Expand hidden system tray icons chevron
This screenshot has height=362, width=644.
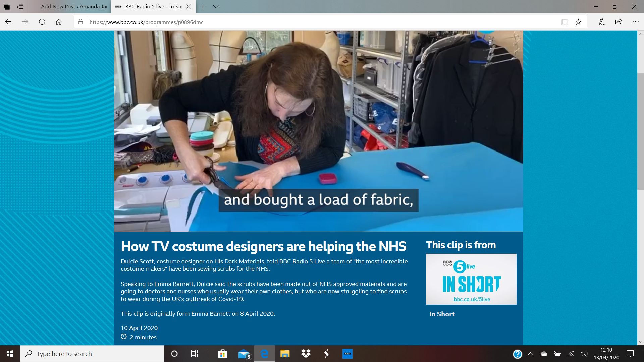point(531,354)
